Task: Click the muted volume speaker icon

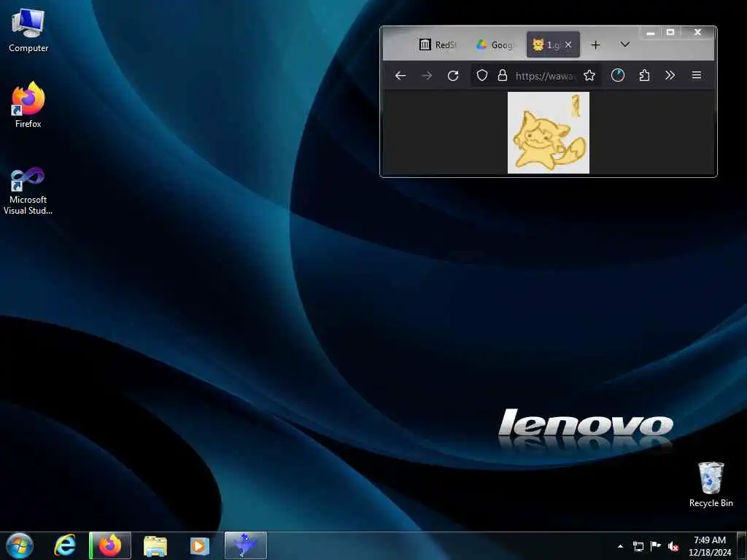Action: (673, 546)
